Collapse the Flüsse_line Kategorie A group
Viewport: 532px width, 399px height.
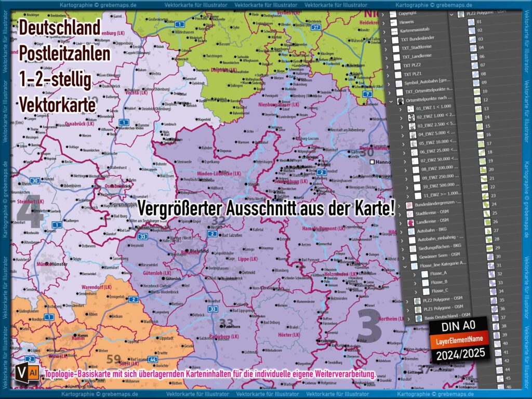point(405,267)
